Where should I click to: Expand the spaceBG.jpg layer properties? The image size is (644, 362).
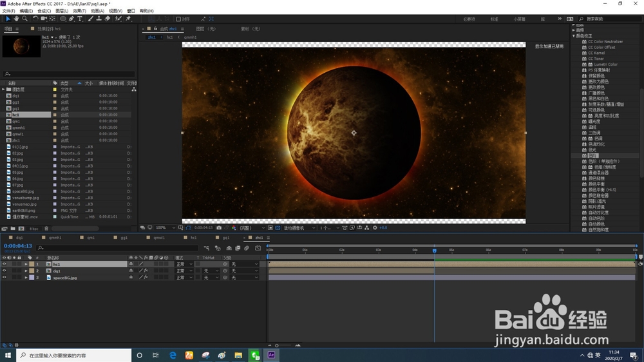click(x=26, y=278)
